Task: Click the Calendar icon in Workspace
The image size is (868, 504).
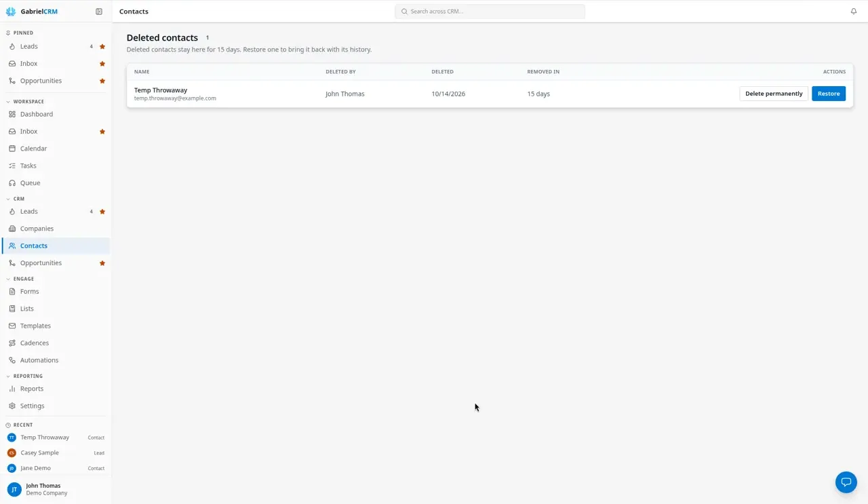Action: pyautogui.click(x=12, y=149)
